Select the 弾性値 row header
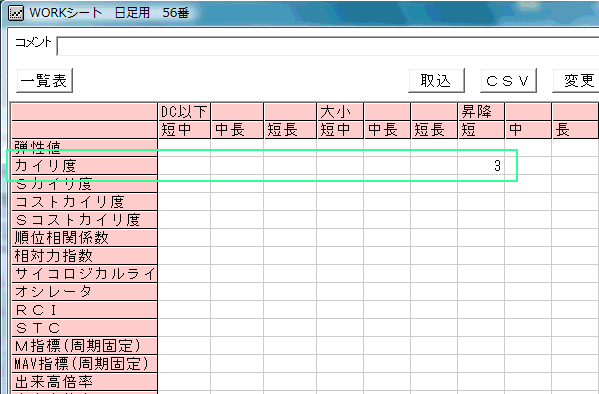599x394 pixels. point(84,148)
